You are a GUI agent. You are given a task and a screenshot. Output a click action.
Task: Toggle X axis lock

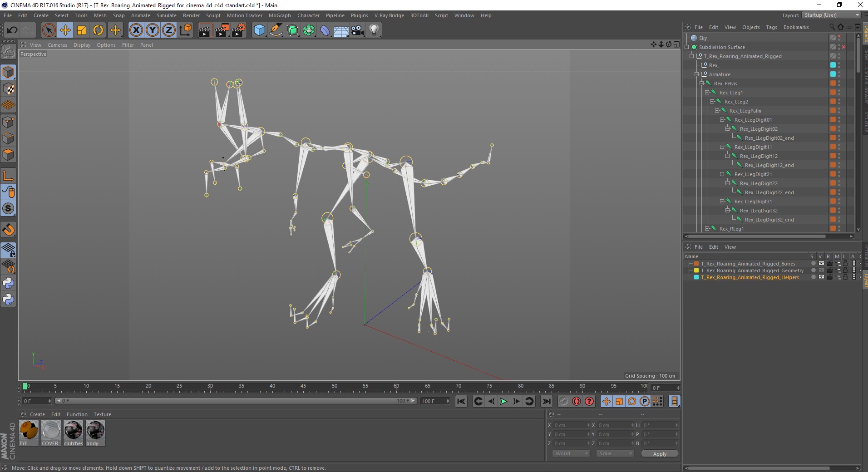tap(136, 30)
